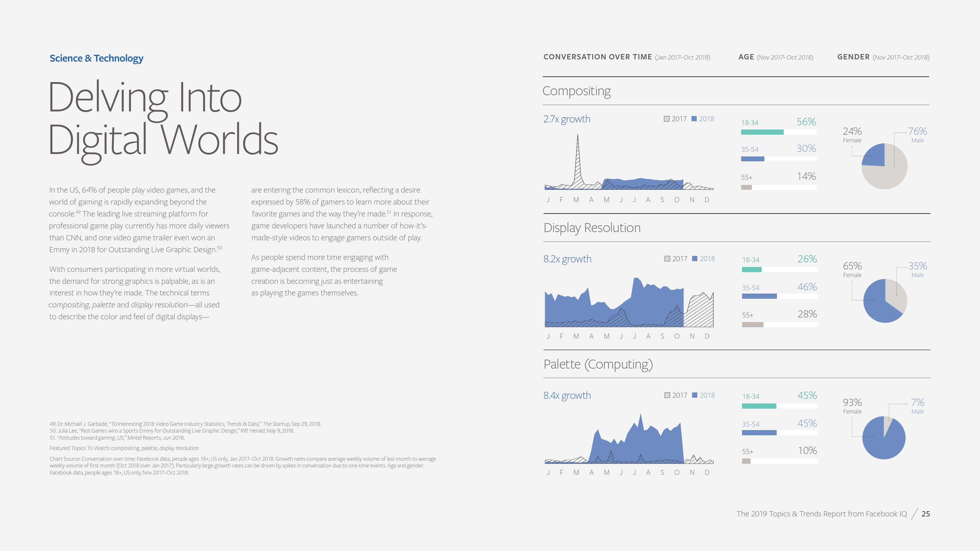The height and width of the screenshot is (551, 980).
Task: Click the Compositing 2018 blue legend square
Action: 694,119
